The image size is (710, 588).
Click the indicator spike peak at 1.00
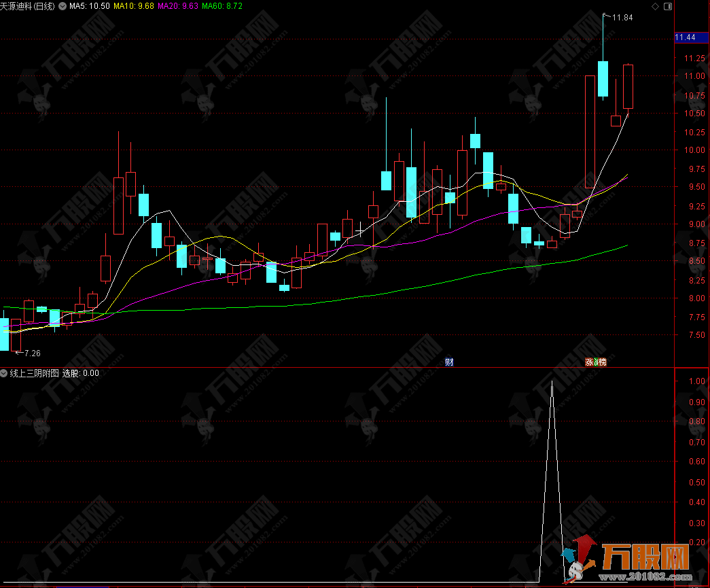(x=552, y=382)
